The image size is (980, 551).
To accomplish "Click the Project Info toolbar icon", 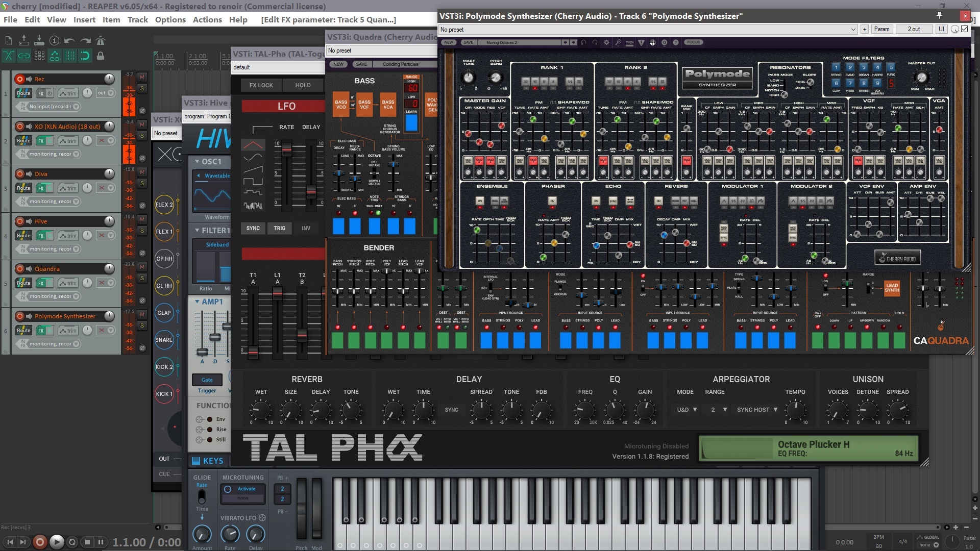I will pyautogui.click(x=54, y=40).
